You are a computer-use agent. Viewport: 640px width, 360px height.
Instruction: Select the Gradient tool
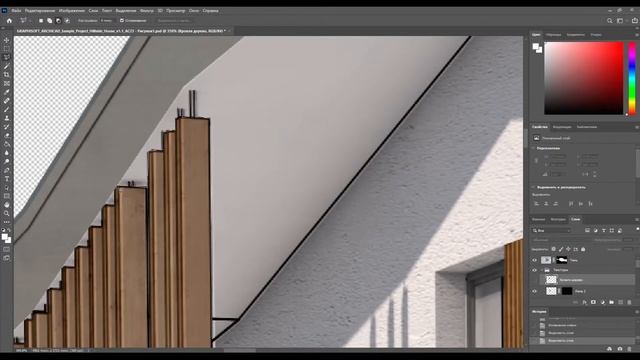tap(7, 144)
